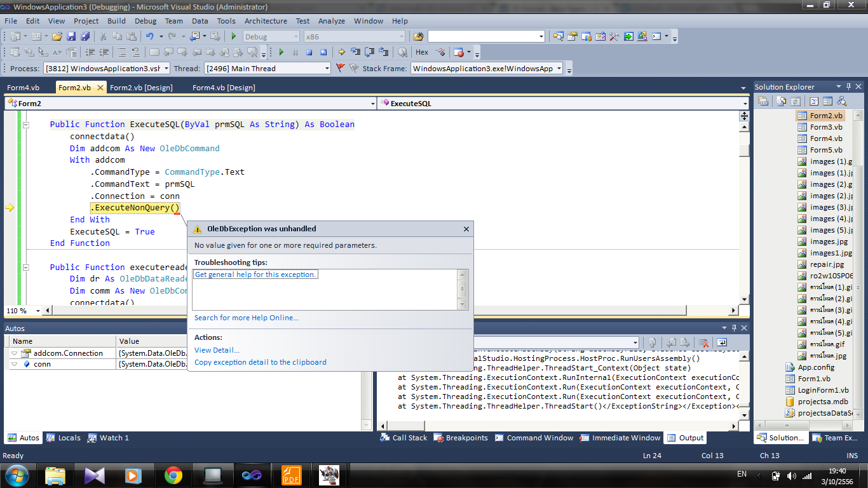Click the Save All icon
Viewport: 868px width, 488px height.
pyautogui.click(x=85, y=37)
